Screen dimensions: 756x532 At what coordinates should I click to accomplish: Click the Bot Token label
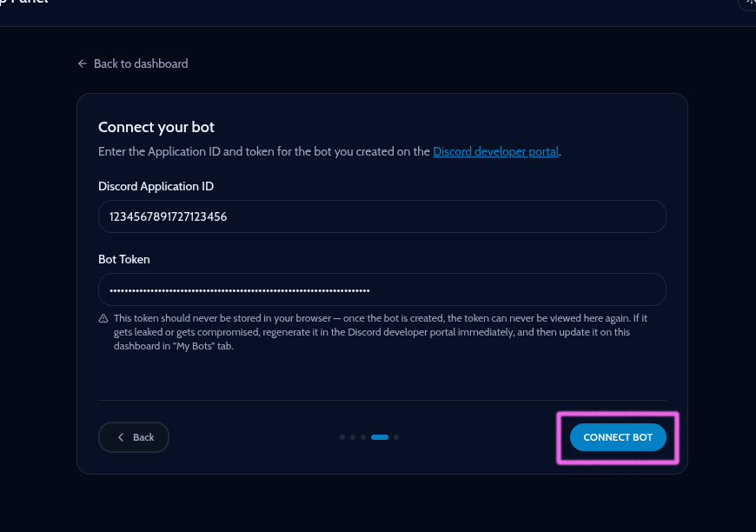[124, 259]
